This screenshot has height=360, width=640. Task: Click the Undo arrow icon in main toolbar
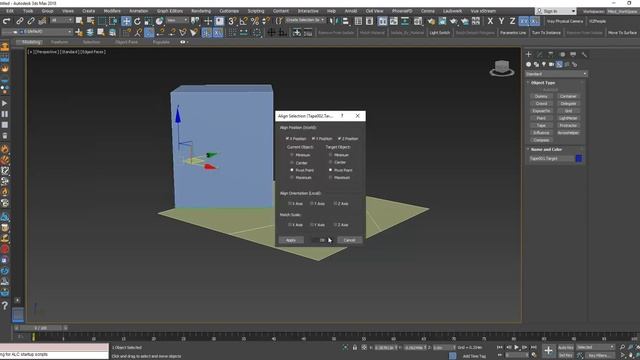[7, 21]
